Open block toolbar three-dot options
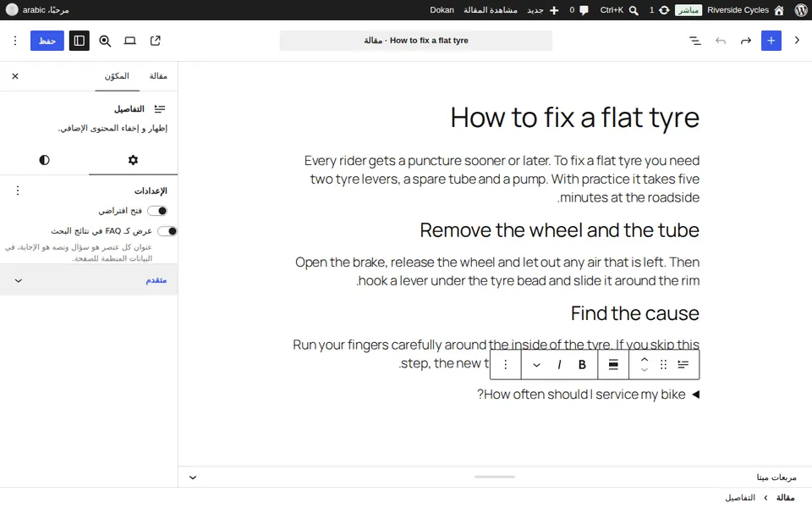Image resolution: width=812 pixels, height=508 pixels. (506, 364)
